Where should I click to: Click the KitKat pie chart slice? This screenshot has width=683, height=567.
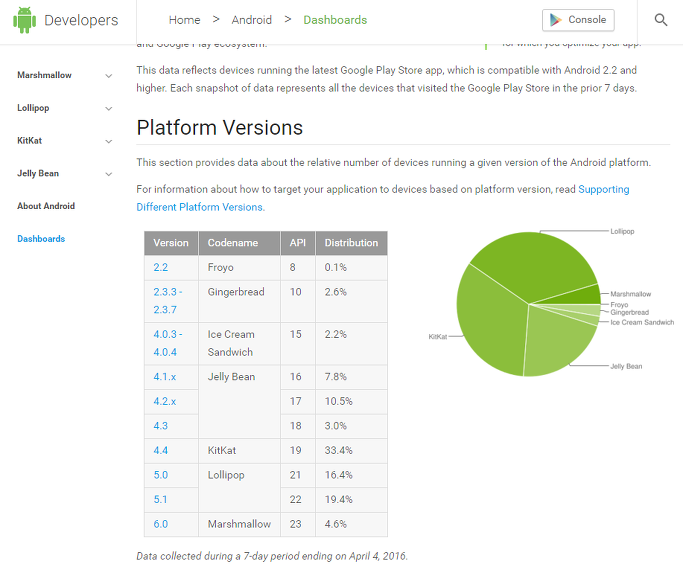(x=490, y=322)
